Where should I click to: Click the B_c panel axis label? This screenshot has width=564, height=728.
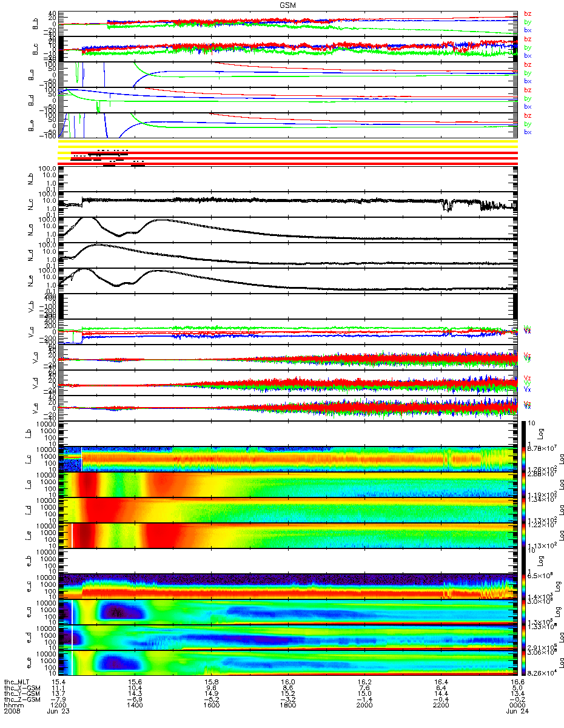pyautogui.click(x=36, y=49)
